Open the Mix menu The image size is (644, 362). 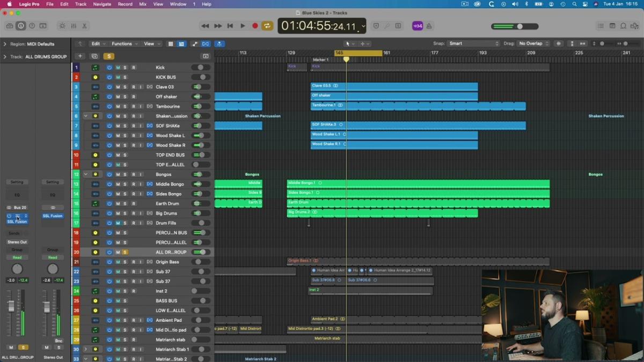coord(143,4)
